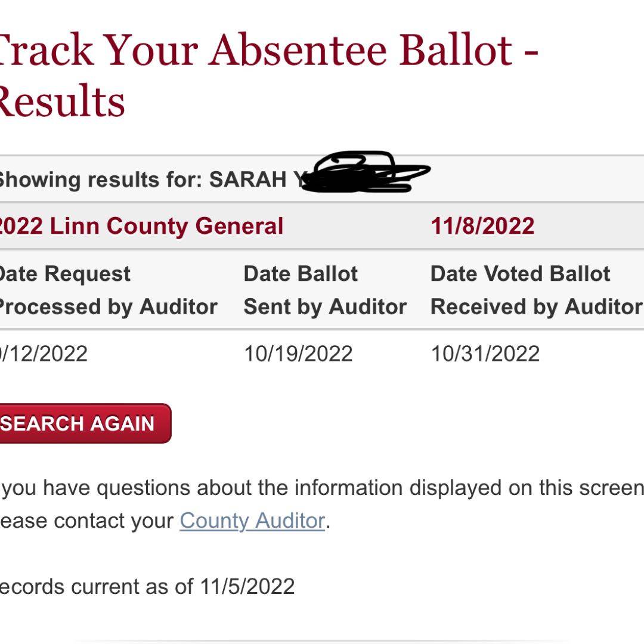Select the Date Ballot Sent by Auditor header
644x644 pixels.
pos(324,290)
